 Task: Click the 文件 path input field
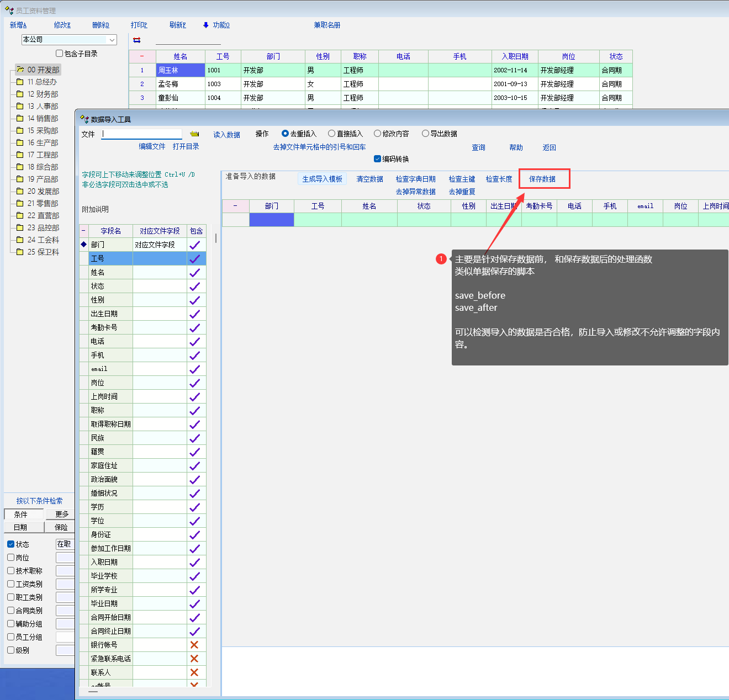pos(142,134)
